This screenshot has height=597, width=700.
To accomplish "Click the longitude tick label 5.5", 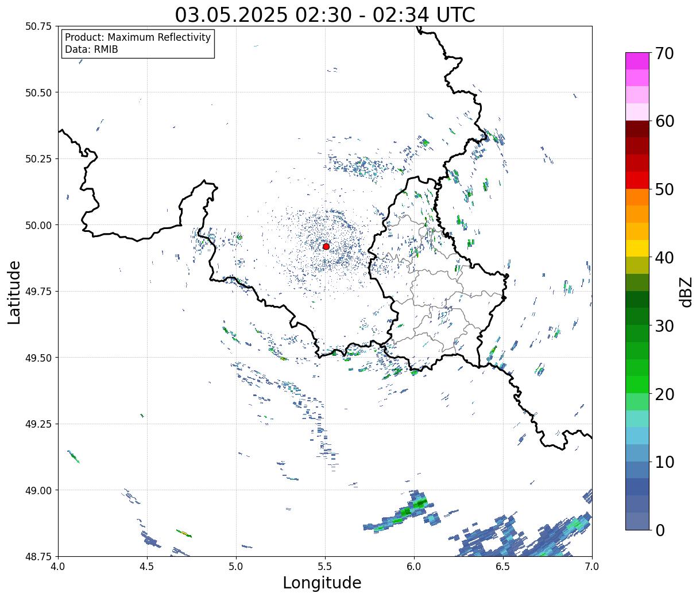I will click(x=325, y=566).
